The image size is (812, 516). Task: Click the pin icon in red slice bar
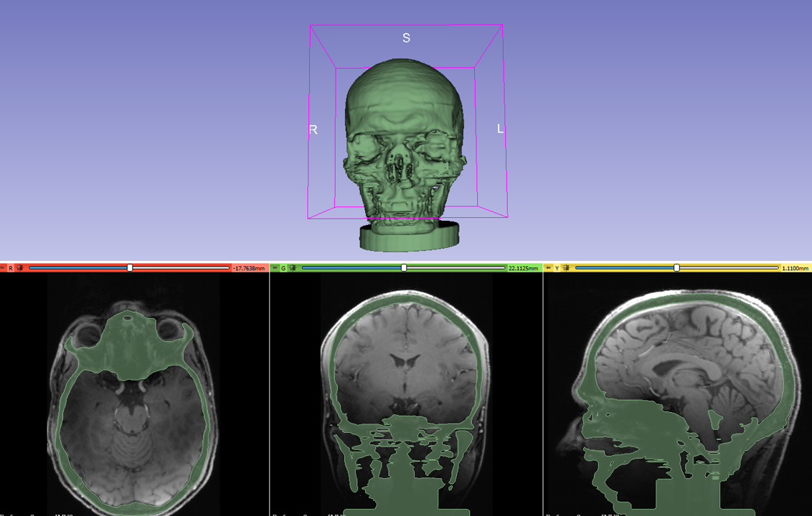pyautogui.click(x=3, y=268)
